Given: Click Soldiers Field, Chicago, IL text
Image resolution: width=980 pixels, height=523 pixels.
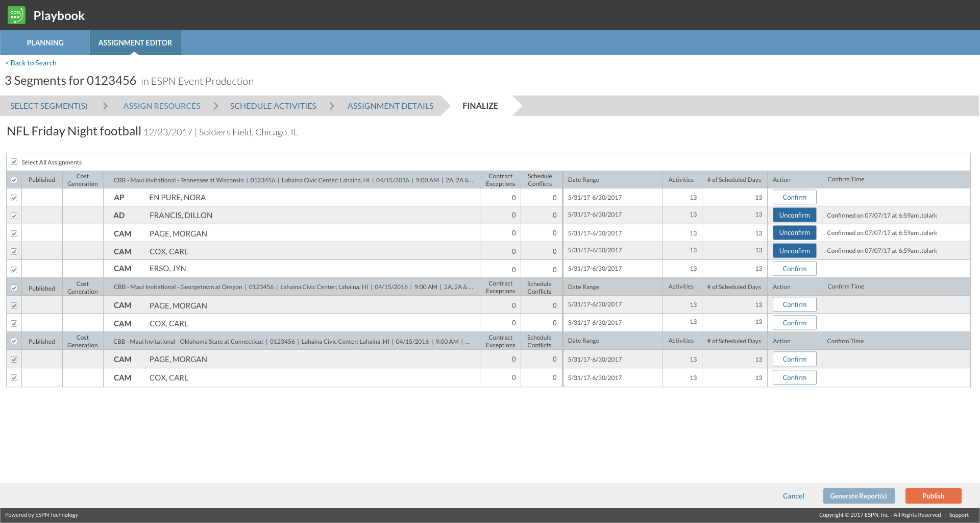Looking at the screenshot, I should [x=248, y=132].
